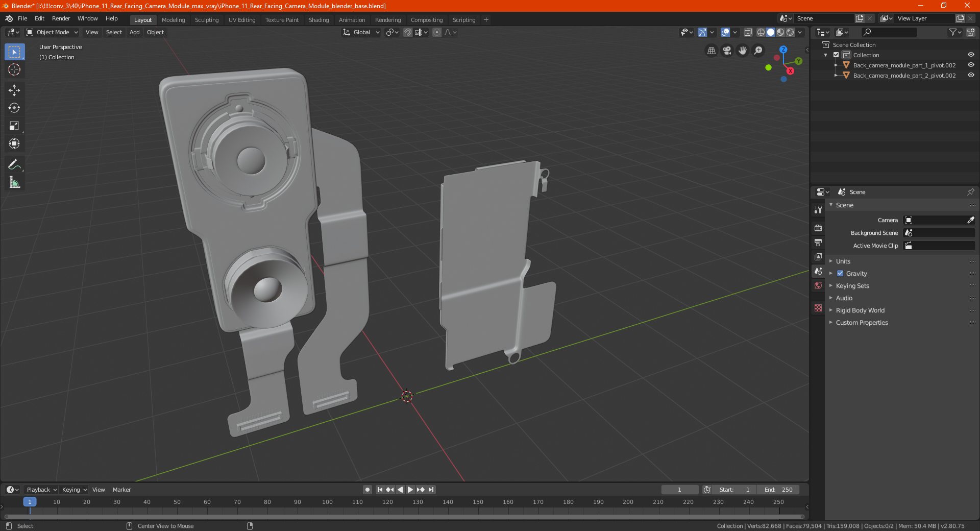Switch to the Sculpting workspace tab
Image resolution: width=980 pixels, height=531 pixels.
[207, 20]
